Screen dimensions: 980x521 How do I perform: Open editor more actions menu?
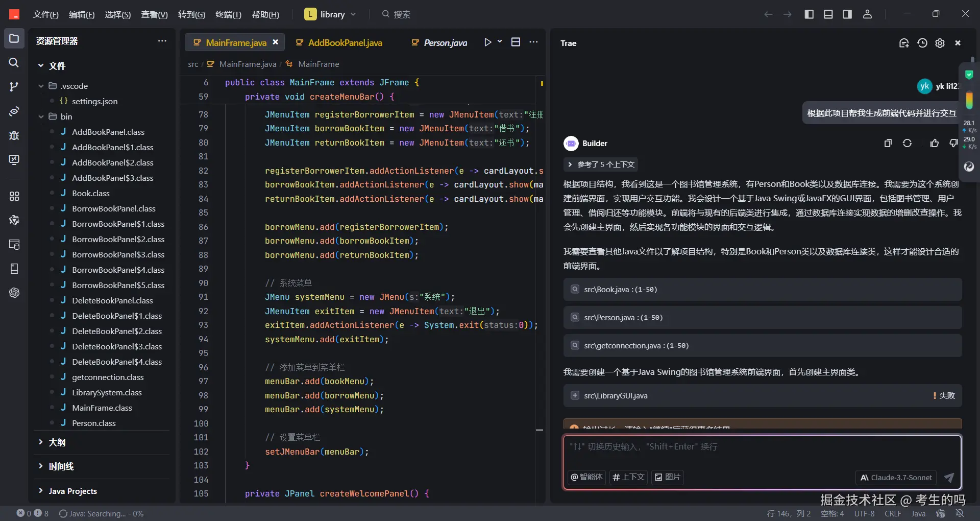[x=533, y=42]
